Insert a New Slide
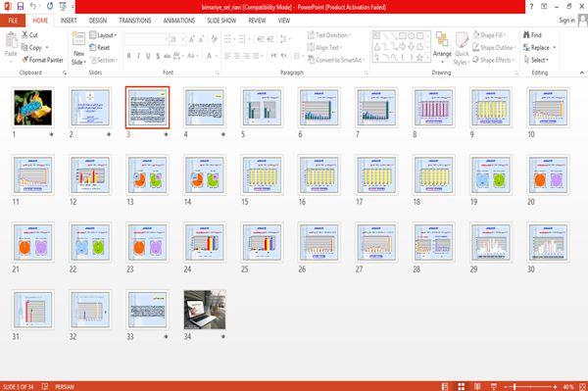This screenshot has width=588, height=391. (x=78, y=48)
